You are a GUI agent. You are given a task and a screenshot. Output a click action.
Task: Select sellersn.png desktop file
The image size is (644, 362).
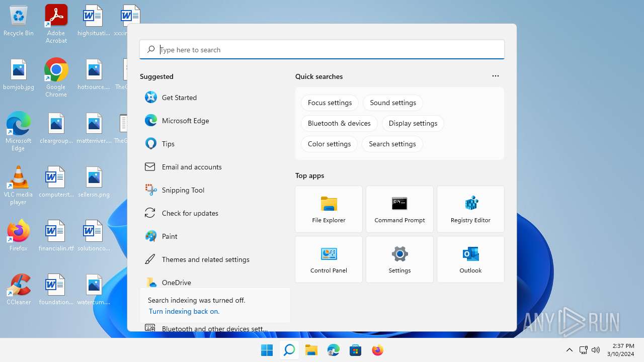coord(94,183)
